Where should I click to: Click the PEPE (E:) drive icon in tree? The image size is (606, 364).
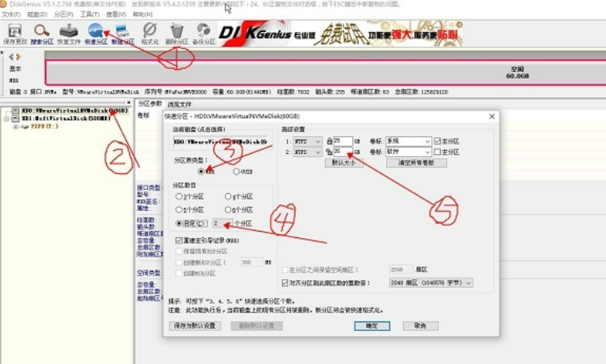25,126
